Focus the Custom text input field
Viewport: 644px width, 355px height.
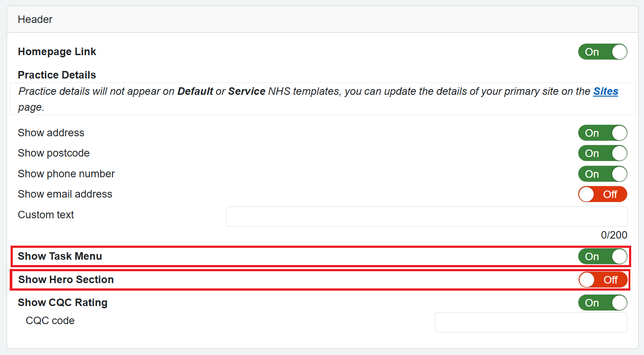coord(427,217)
